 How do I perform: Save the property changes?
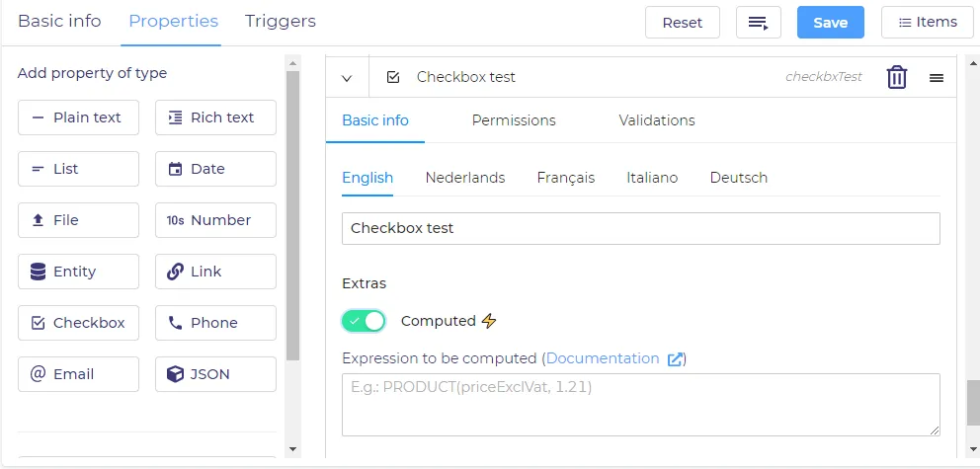pos(831,23)
